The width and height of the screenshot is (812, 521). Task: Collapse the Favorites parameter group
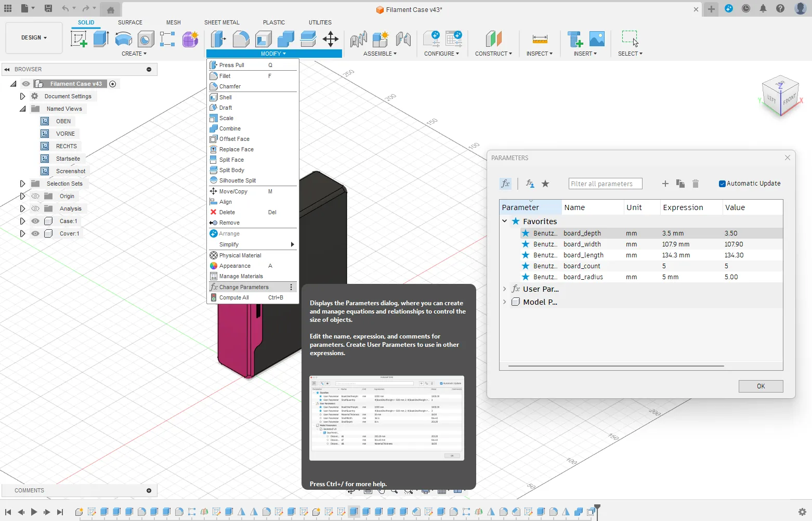coord(504,222)
